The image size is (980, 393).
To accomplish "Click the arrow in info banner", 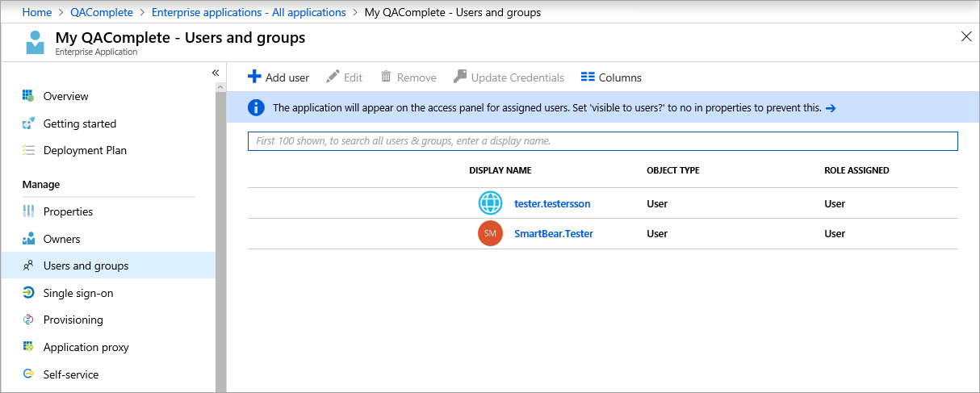I will click(831, 107).
